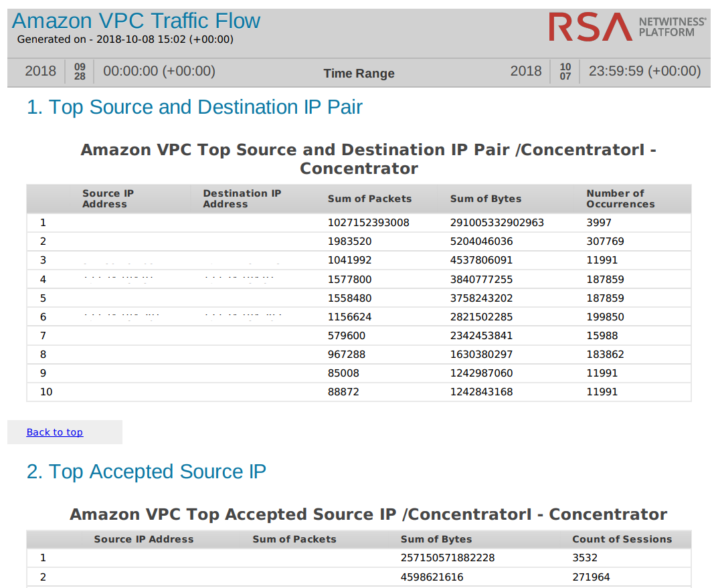Click the occurrences value 15988
Viewport: 714px width, 588px height.
click(x=602, y=336)
